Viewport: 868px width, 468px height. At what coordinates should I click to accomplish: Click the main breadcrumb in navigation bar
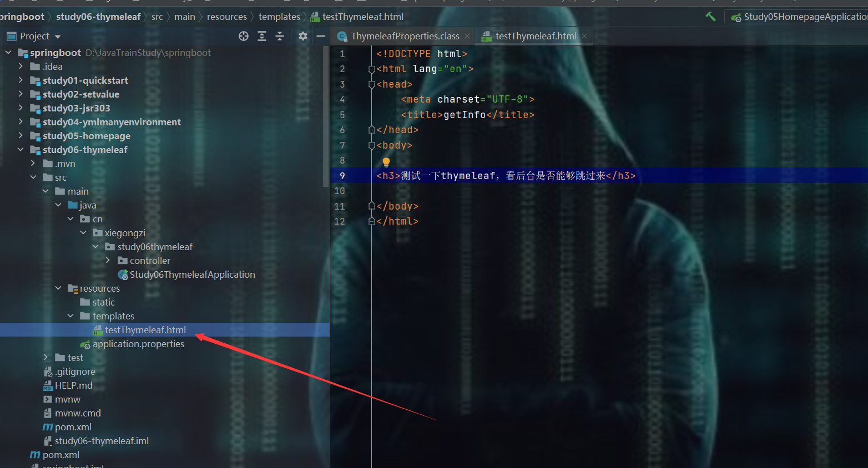tap(185, 17)
